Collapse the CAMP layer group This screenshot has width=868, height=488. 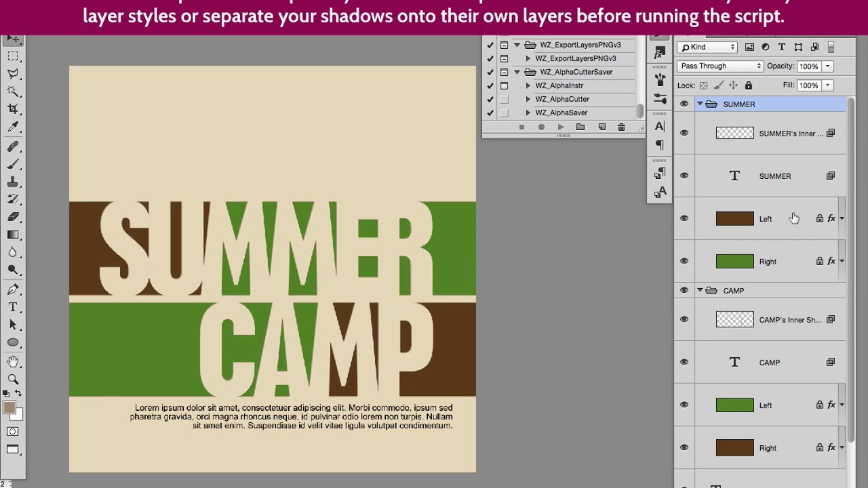point(700,291)
